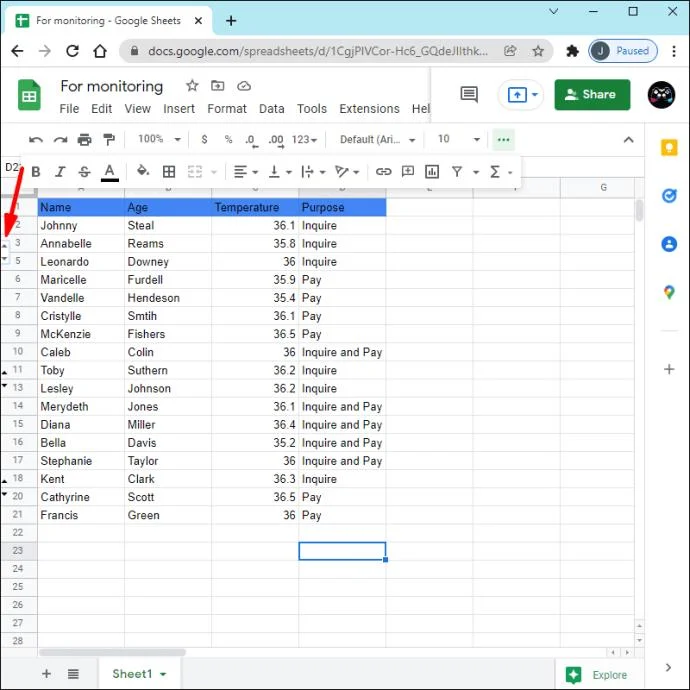Select the Temperature header cell
The image size is (690, 690).
[x=255, y=207]
